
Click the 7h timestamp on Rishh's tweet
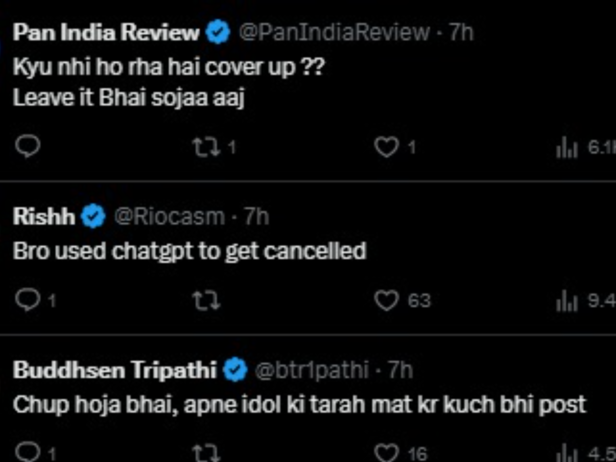point(257,215)
